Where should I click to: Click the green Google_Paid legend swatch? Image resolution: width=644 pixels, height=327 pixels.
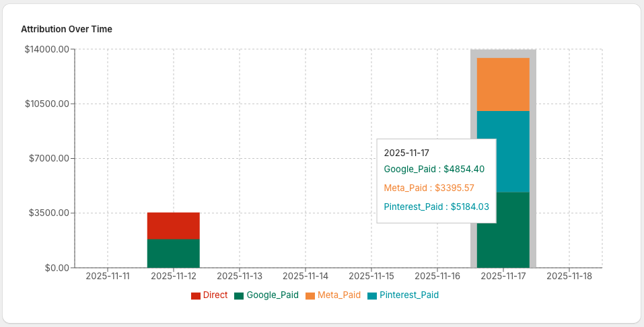point(239,295)
